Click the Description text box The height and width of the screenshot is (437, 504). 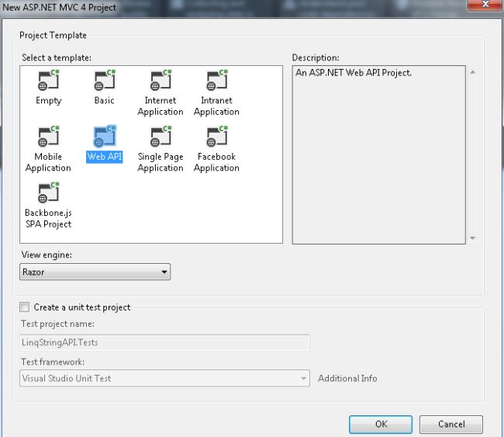coord(378,154)
